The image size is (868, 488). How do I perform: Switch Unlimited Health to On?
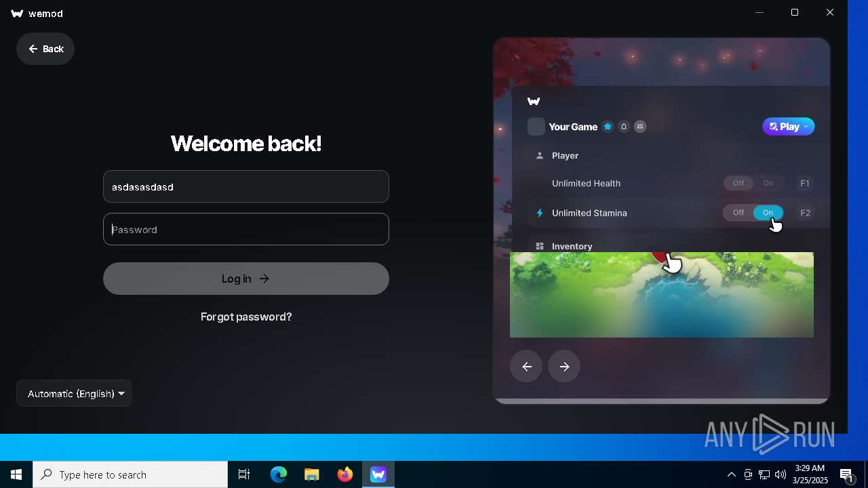coord(768,183)
